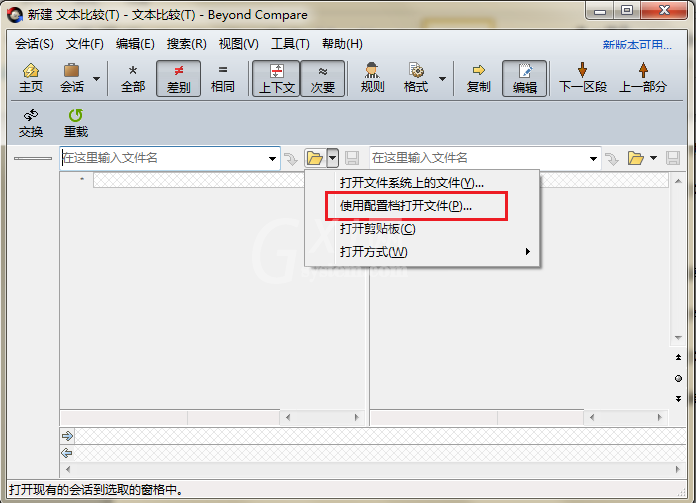Screen dimensions: 696x503
Task: Open the 搜索(R) menu
Action: [186, 44]
